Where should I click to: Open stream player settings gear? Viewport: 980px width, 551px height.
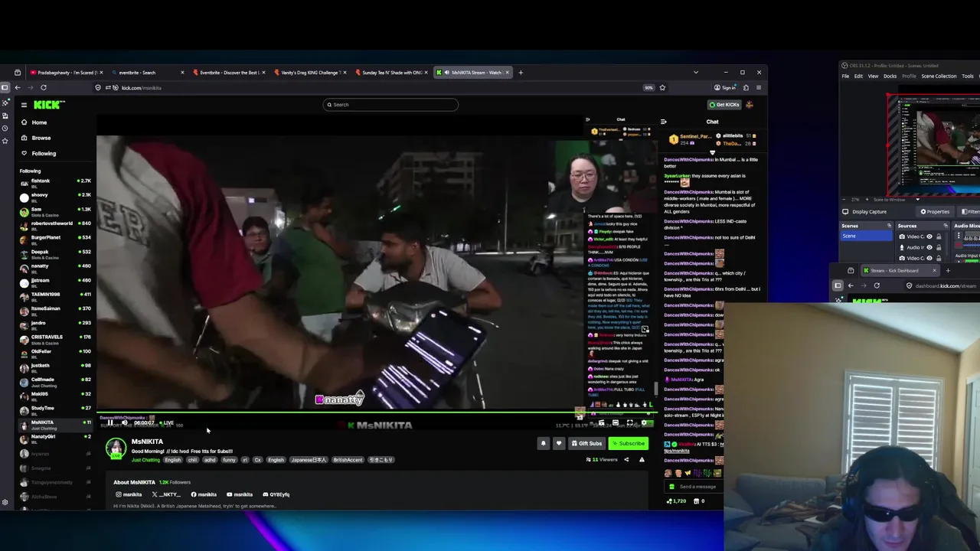pos(644,422)
